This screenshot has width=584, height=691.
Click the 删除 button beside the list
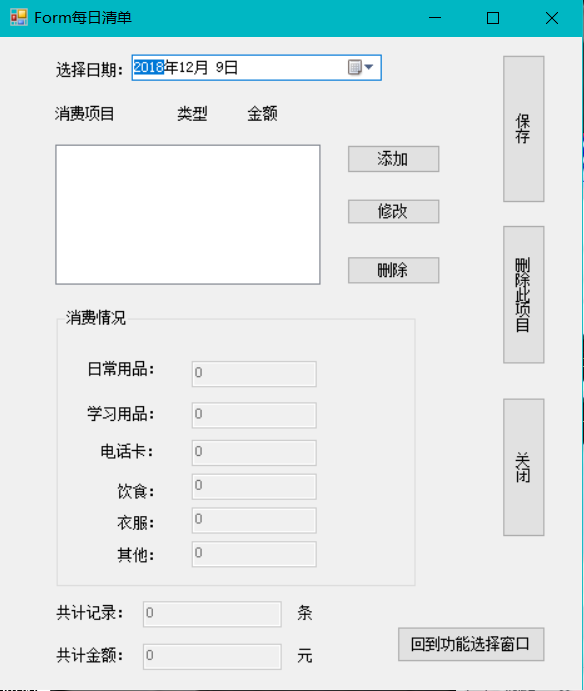tap(393, 270)
